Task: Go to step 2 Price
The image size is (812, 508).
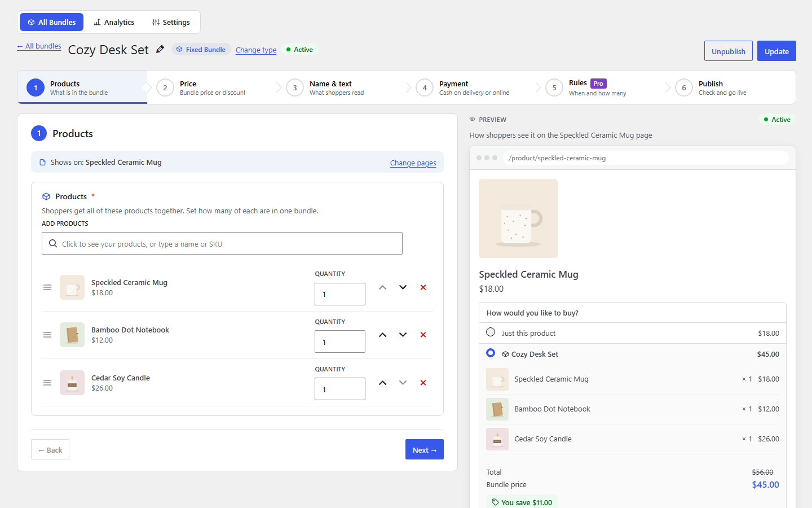Action: 212,87
